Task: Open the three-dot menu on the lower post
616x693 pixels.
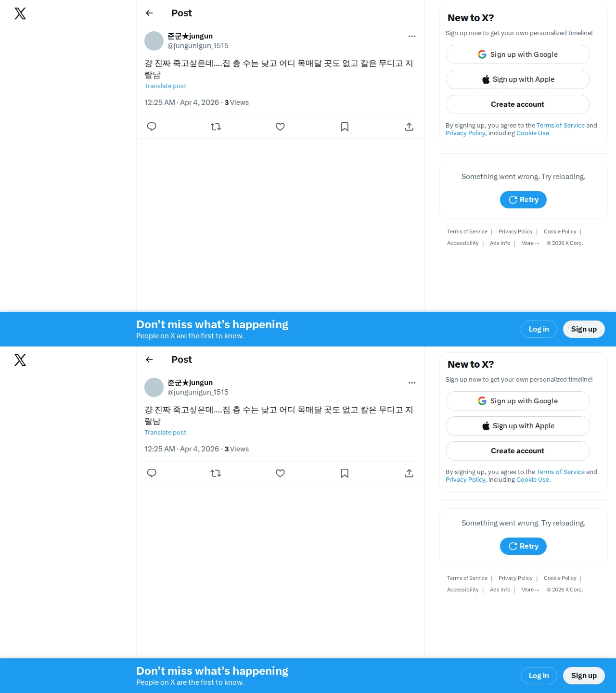Action: [x=412, y=383]
